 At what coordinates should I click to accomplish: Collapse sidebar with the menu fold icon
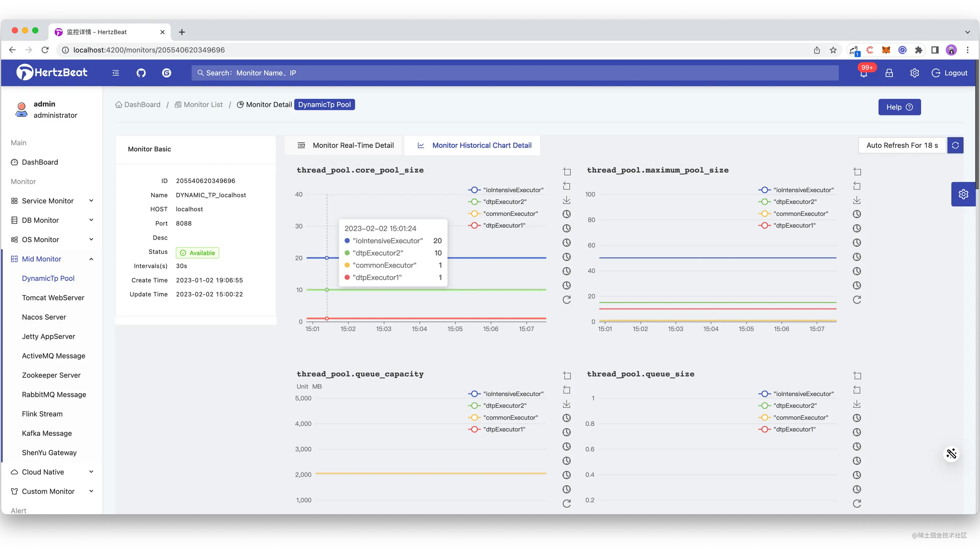tap(116, 73)
